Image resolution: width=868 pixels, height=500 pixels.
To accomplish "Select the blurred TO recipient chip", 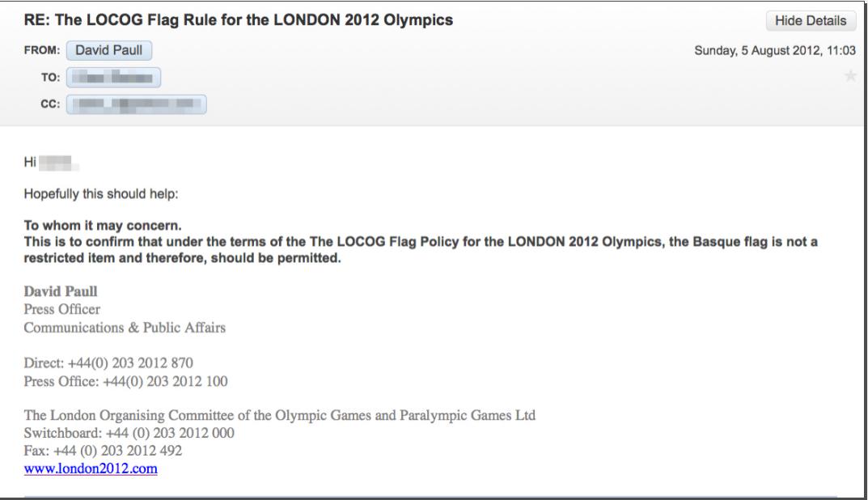I will coord(113,77).
